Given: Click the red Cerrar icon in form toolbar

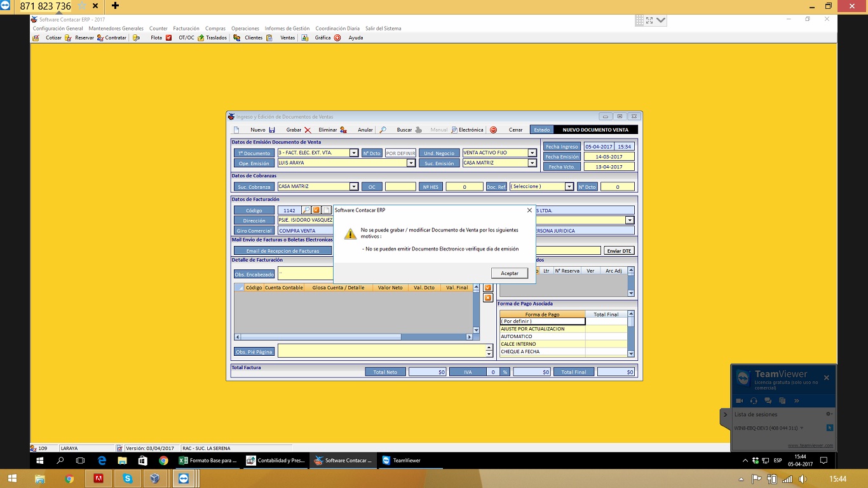Looking at the screenshot, I should [493, 130].
